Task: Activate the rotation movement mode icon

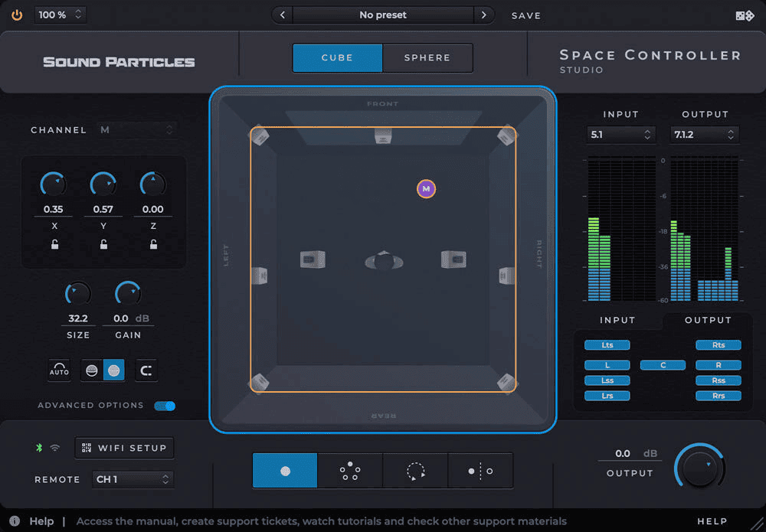Action: 414,471
